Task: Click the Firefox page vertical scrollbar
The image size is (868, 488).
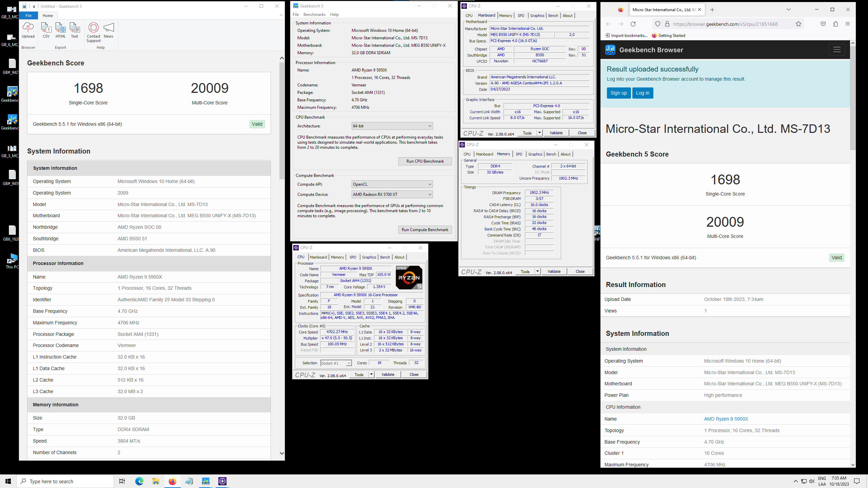Action: coord(853,98)
